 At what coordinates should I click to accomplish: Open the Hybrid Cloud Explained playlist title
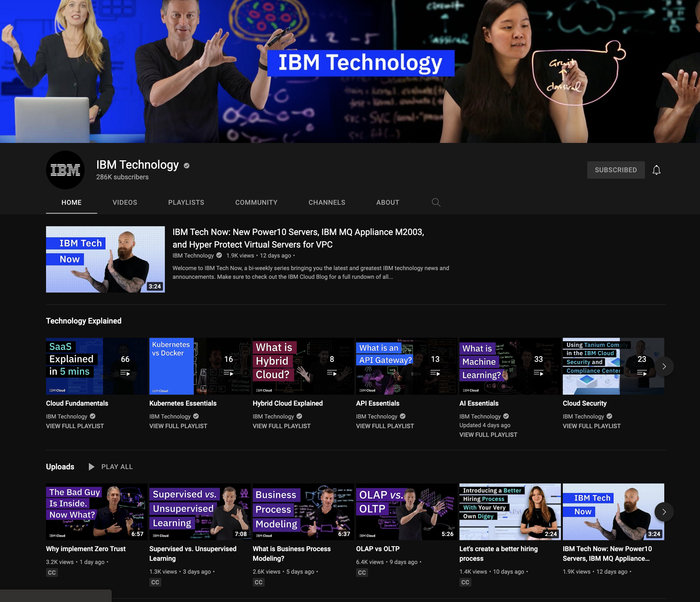pos(288,403)
